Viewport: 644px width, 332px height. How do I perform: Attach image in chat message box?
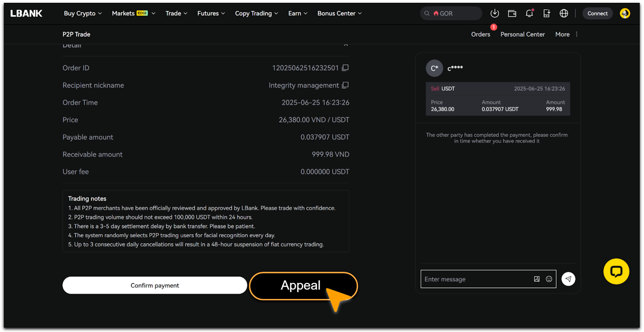click(x=537, y=279)
